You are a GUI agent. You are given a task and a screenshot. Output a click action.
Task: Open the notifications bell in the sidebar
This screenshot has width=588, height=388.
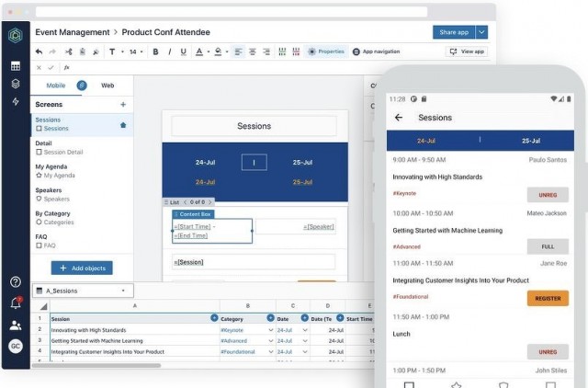[x=16, y=302]
